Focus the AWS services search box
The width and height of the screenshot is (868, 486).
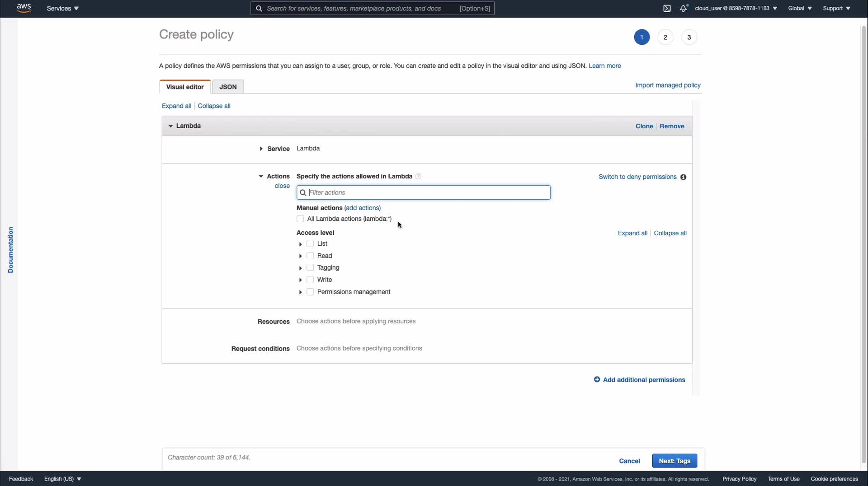pos(373,8)
